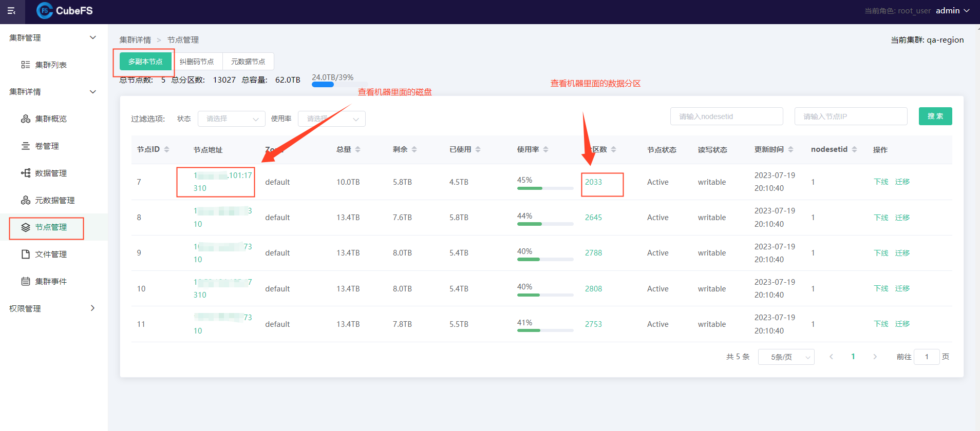Click the 集群事件 calendar icon
Image resolution: width=980 pixels, height=431 pixels.
pyautogui.click(x=25, y=282)
